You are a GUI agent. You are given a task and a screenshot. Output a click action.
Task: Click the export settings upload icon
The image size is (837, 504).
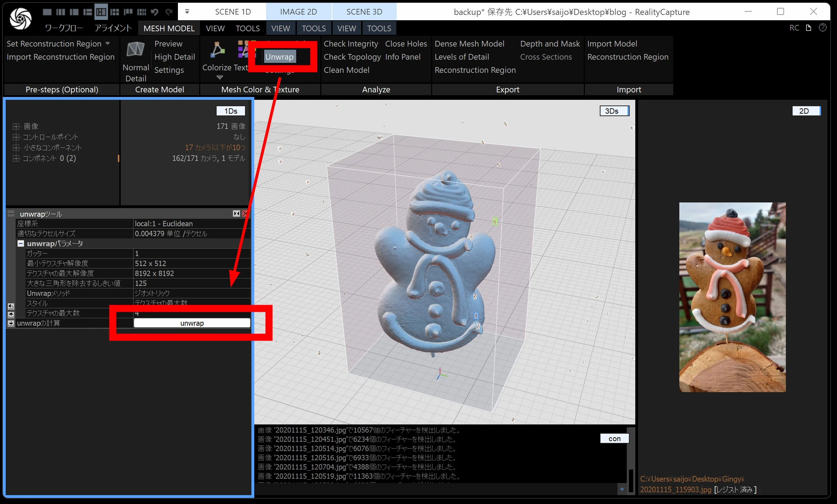point(11,315)
